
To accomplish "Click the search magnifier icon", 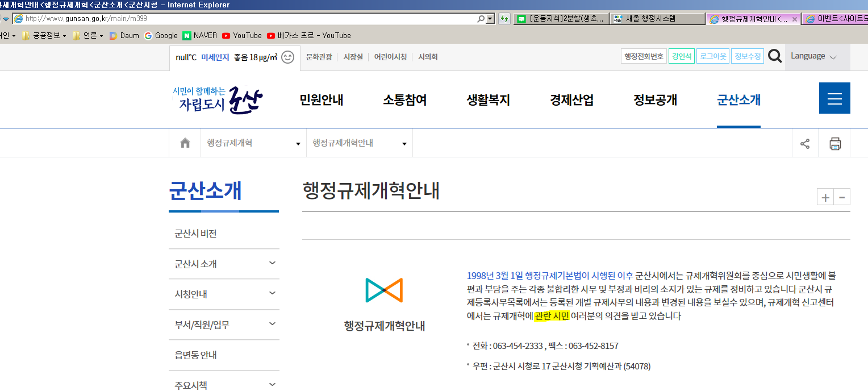I will (x=775, y=56).
